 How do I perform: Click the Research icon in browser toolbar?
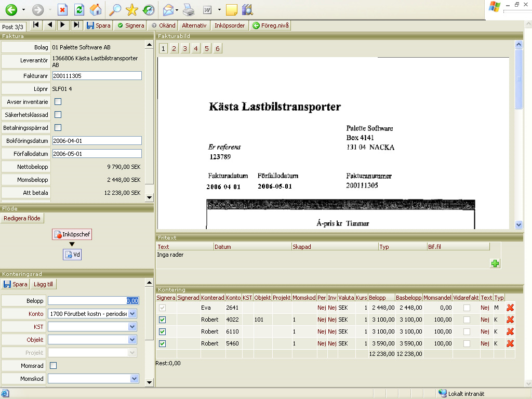click(x=248, y=10)
